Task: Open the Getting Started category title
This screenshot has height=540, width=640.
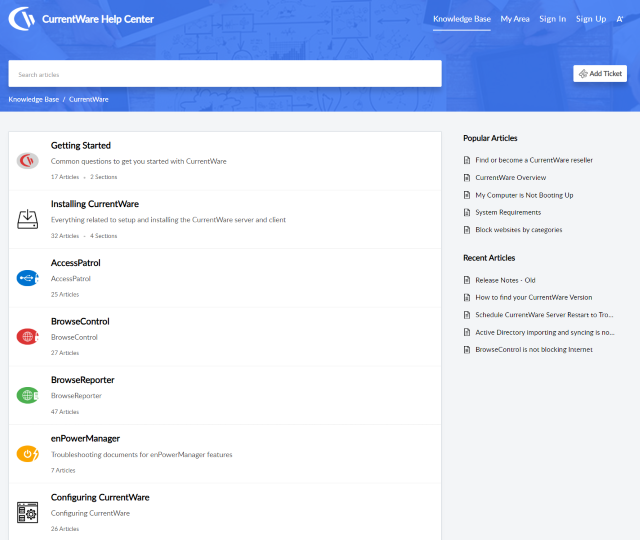Action: pyautogui.click(x=80, y=145)
